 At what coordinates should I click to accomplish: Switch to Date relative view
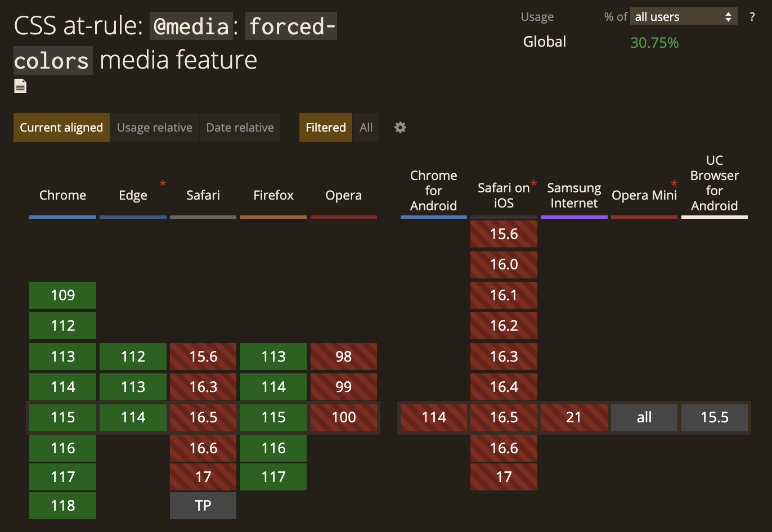(x=240, y=128)
